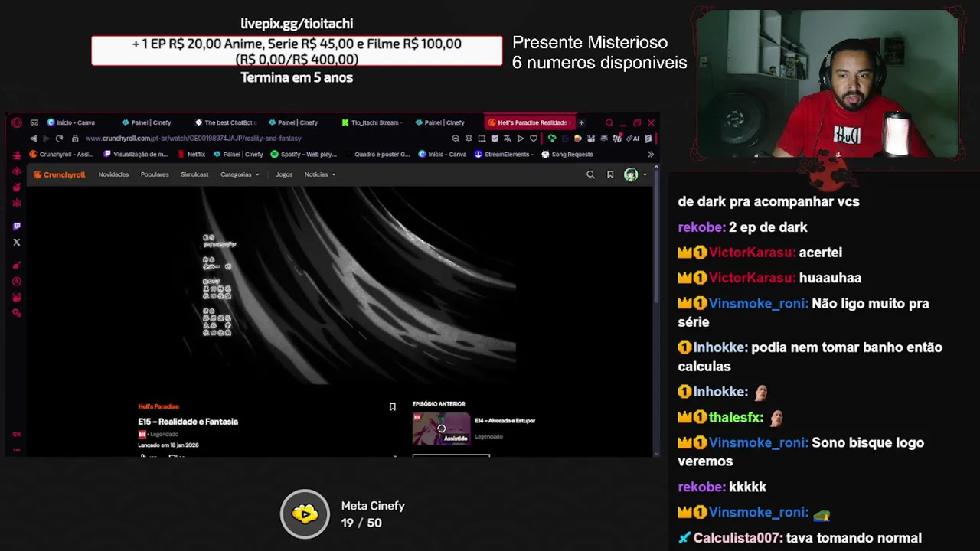This screenshot has width=980, height=551.
Task: Open the Opera menu logo button
Action: 17,122
